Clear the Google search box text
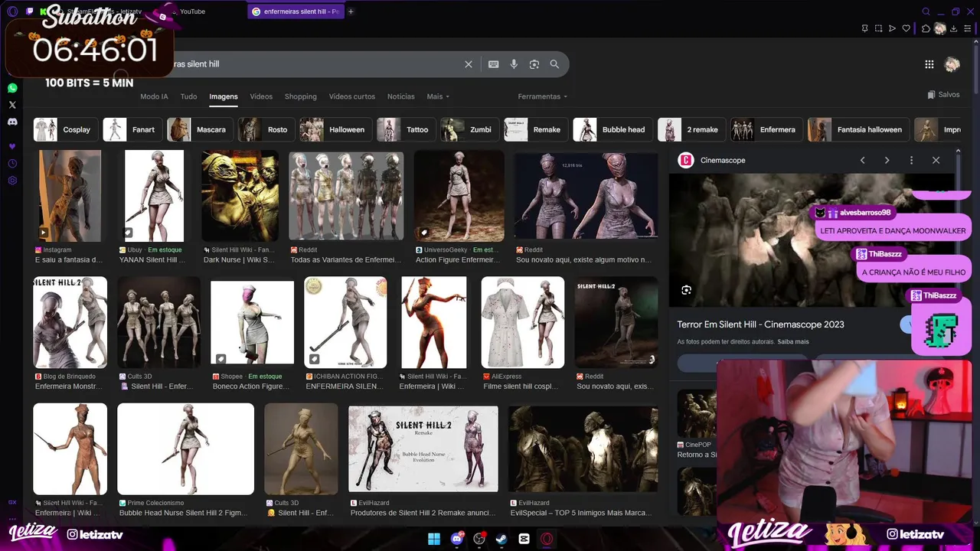 click(469, 64)
